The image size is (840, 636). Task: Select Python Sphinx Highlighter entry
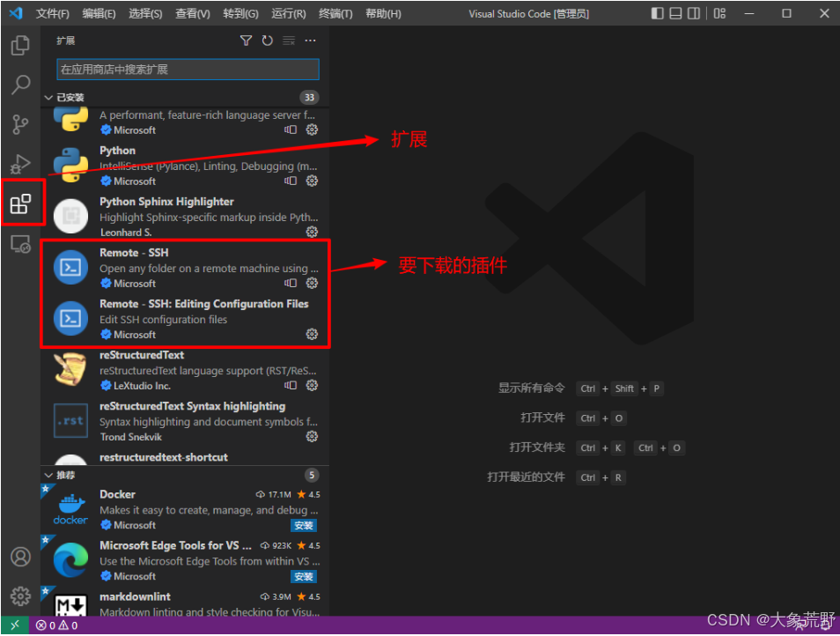(185, 217)
